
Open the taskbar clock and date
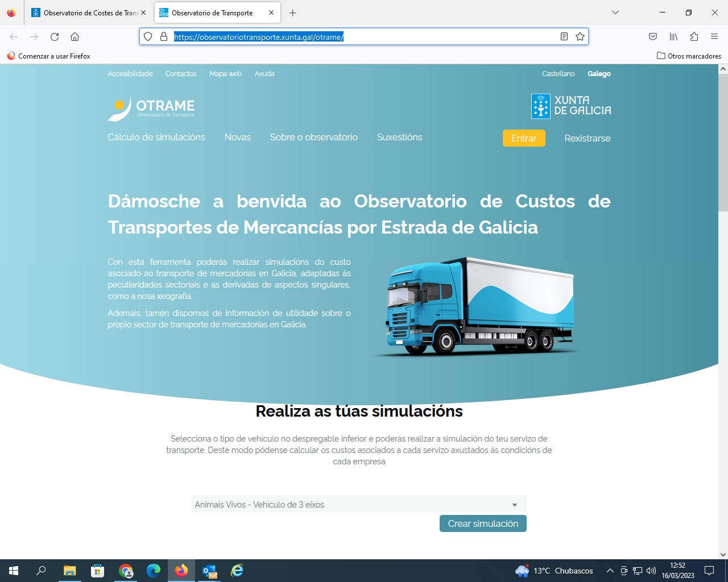[x=677, y=571]
